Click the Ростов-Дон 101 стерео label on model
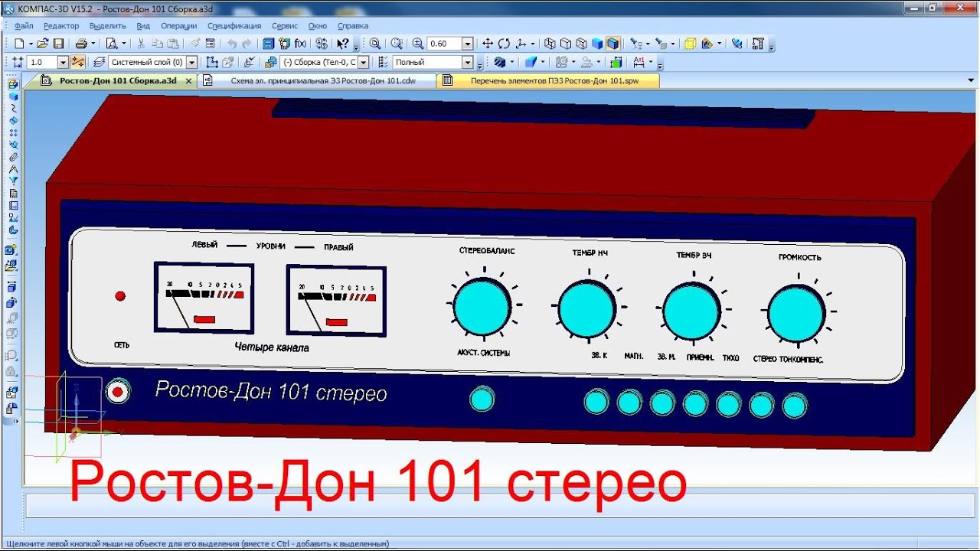The width and height of the screenshot is (980, 551). click(x=271, y=392)
